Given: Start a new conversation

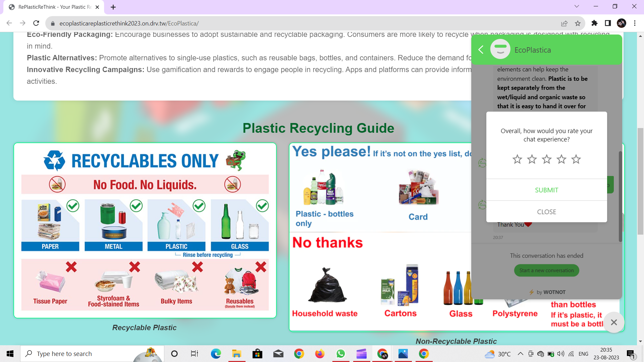Looking at the screenshot, I should click(x=546, y=270).
